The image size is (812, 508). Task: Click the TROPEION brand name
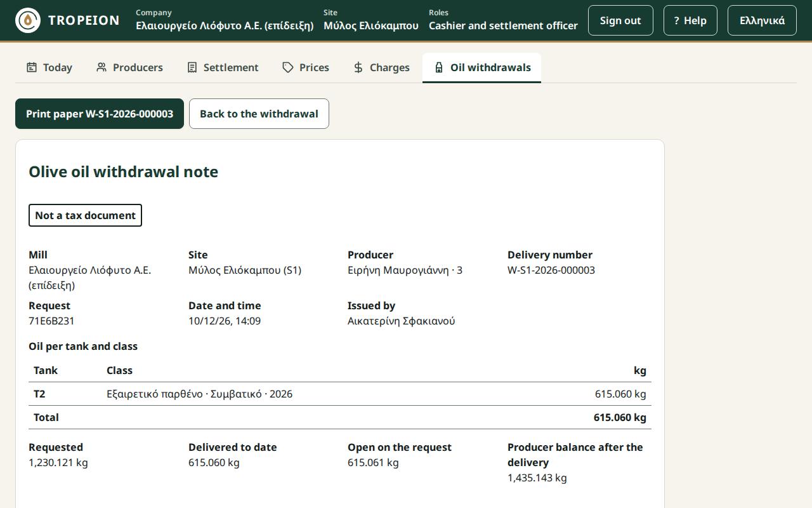[x=84, y=20]
